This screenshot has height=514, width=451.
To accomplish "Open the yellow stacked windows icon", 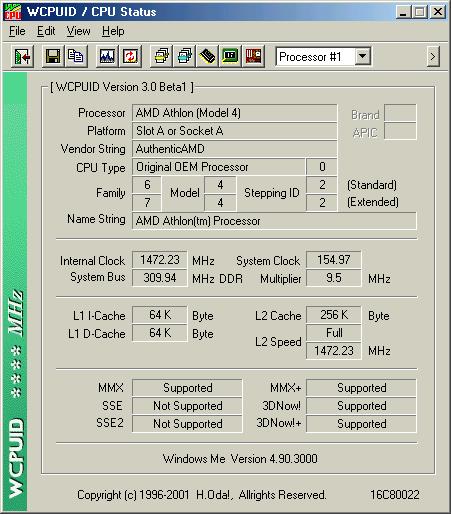I will click(161, 57).
